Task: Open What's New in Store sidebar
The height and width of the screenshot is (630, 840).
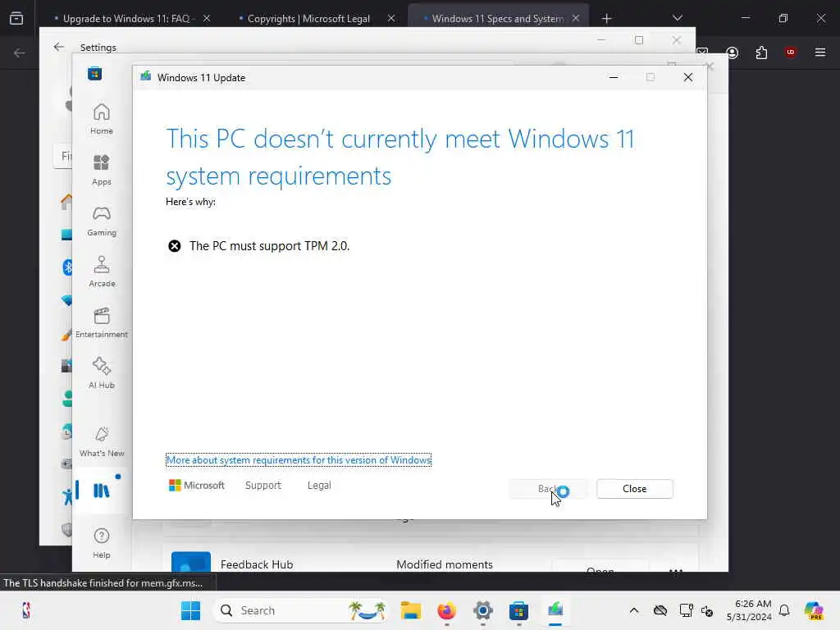Action: click(x=101, y=441)
